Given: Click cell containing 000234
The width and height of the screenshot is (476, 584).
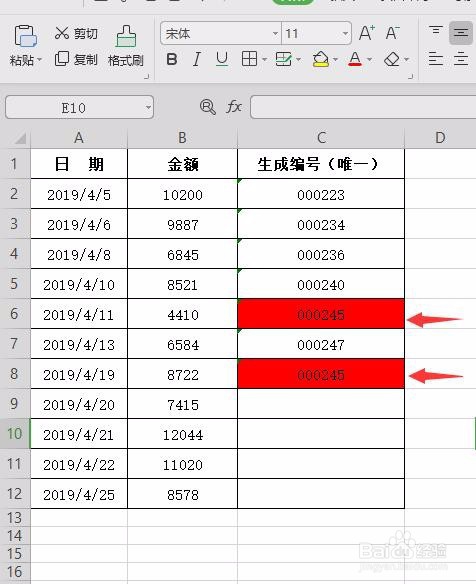Looking at the screenshot, I should 321,224.
